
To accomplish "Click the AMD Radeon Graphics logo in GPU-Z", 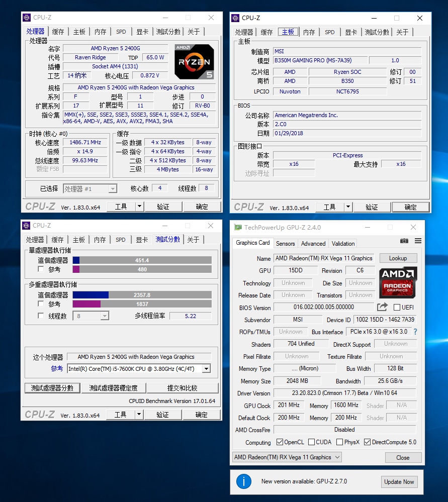I will (398, 282).
